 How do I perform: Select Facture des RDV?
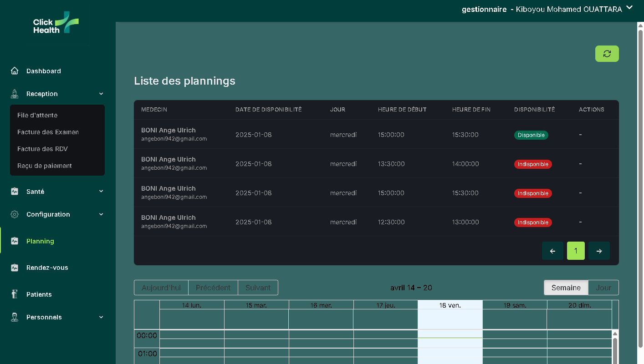point(41,149)
